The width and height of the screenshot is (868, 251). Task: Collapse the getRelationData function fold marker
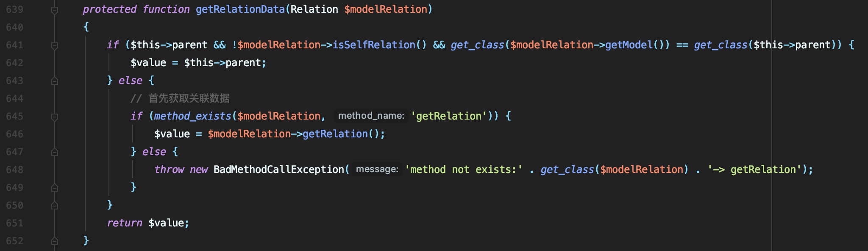click(x=55, y=10)
